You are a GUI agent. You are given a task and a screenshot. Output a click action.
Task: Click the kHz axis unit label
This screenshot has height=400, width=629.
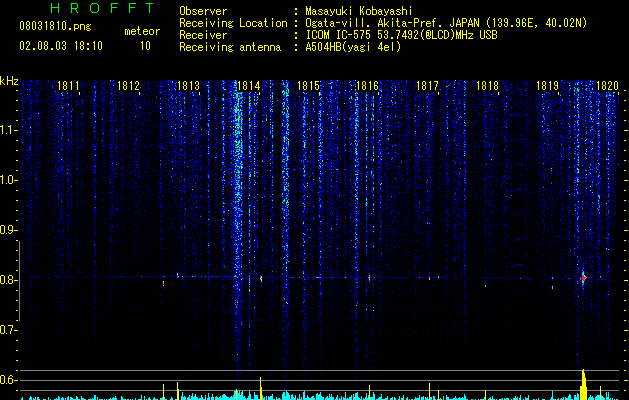[9, 81]
